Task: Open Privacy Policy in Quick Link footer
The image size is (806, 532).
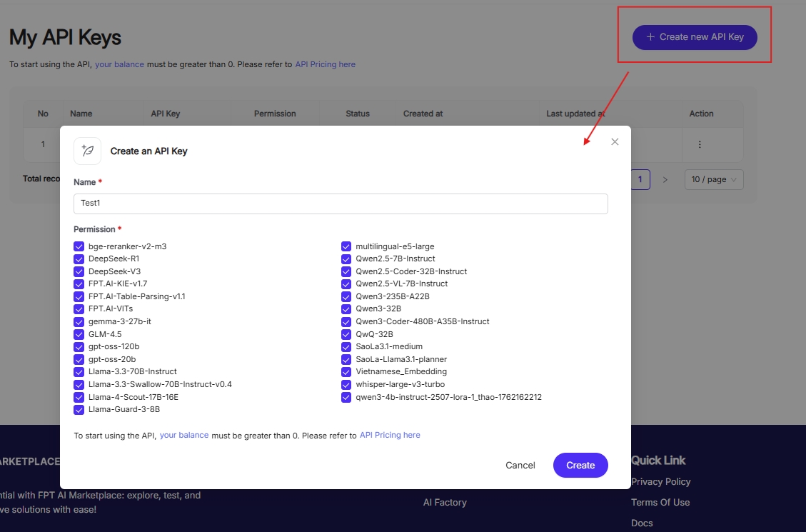Action: click(660, 482)
